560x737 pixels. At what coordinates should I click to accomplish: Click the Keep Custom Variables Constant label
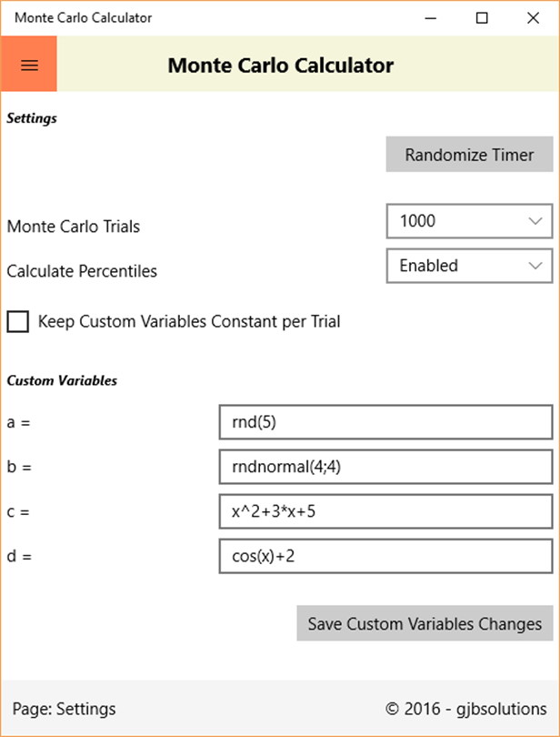click(x=189, y=322)
